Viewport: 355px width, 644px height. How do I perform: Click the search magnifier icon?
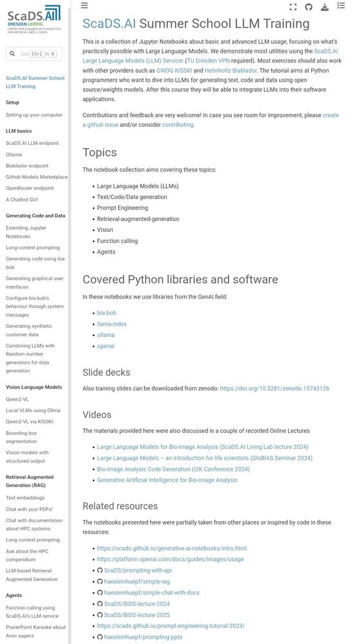click(x=12, y=54)
